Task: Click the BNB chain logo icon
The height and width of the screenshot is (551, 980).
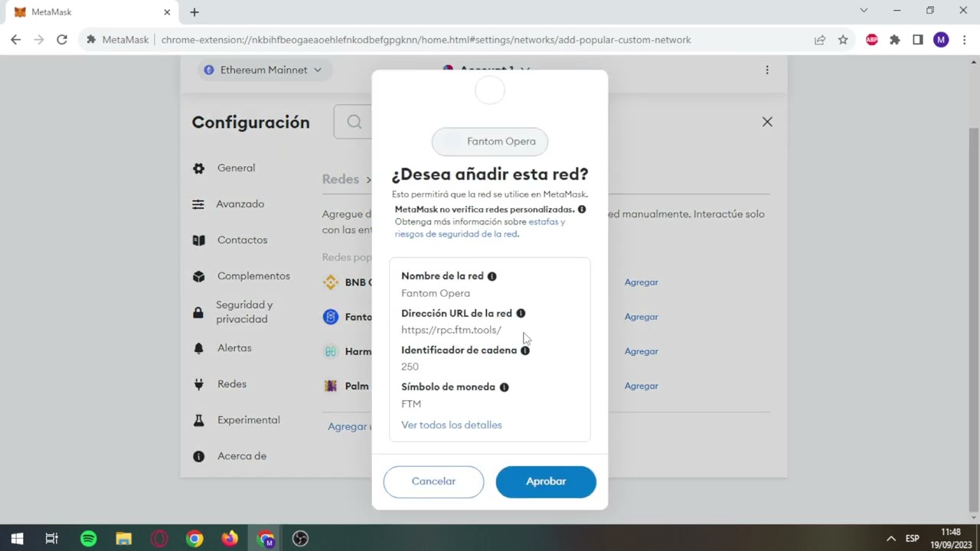Action: coord(331,282)
